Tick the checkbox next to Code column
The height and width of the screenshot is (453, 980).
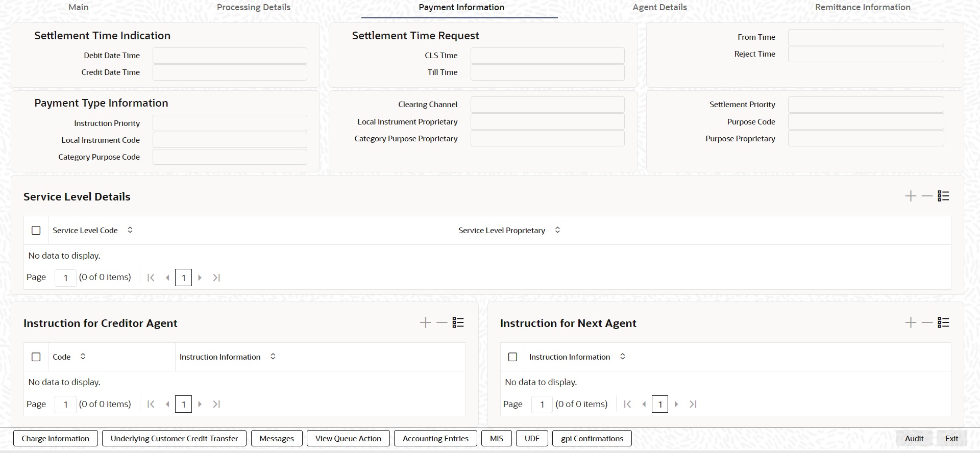point(36,357)
